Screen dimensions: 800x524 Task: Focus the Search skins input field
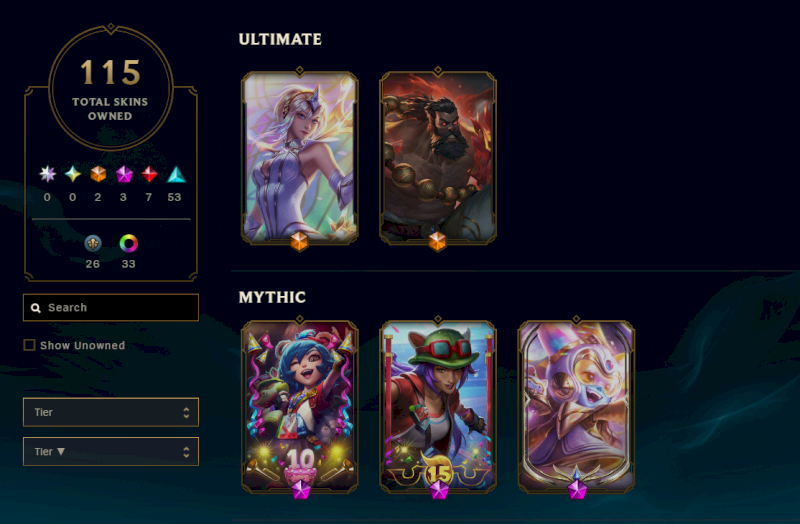click(x=111, y=308)
